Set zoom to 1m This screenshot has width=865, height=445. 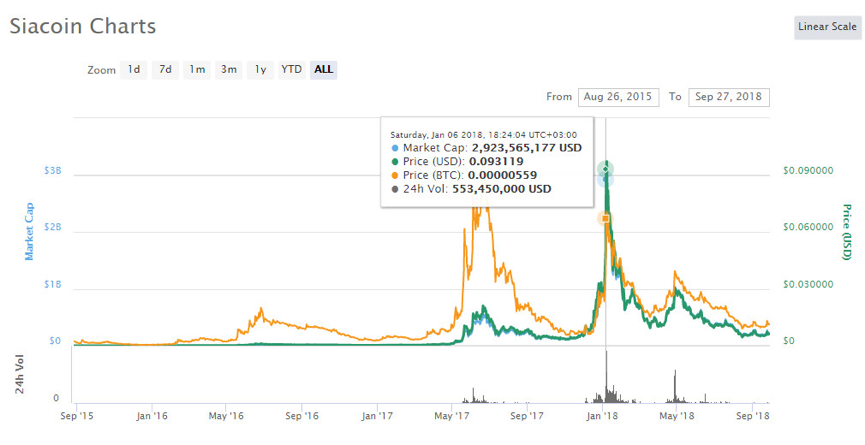click(x=197, y=69)
